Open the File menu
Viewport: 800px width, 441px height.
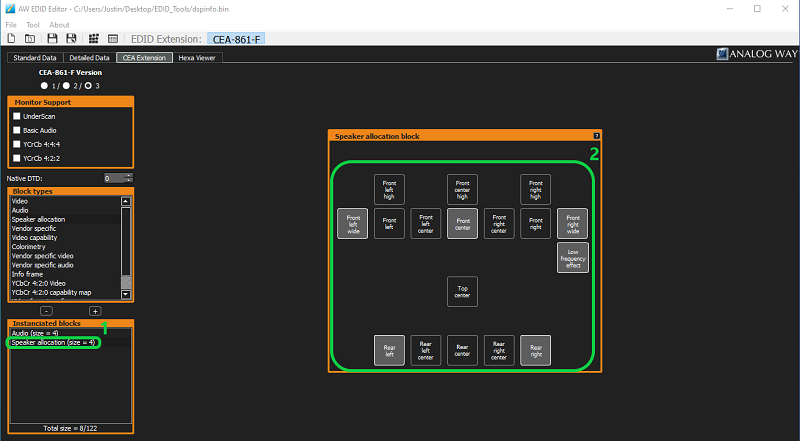pyautogui.click(x=11, y=24)
